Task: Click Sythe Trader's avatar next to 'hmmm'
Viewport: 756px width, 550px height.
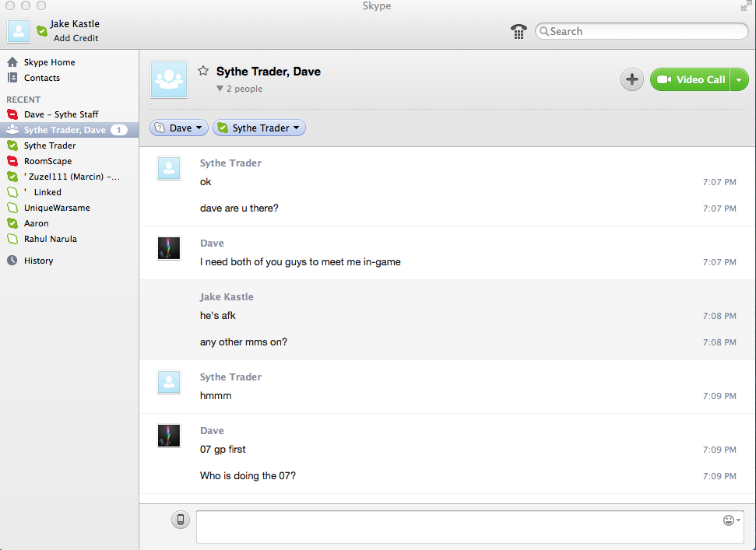Action: click(x=169, y=382)
